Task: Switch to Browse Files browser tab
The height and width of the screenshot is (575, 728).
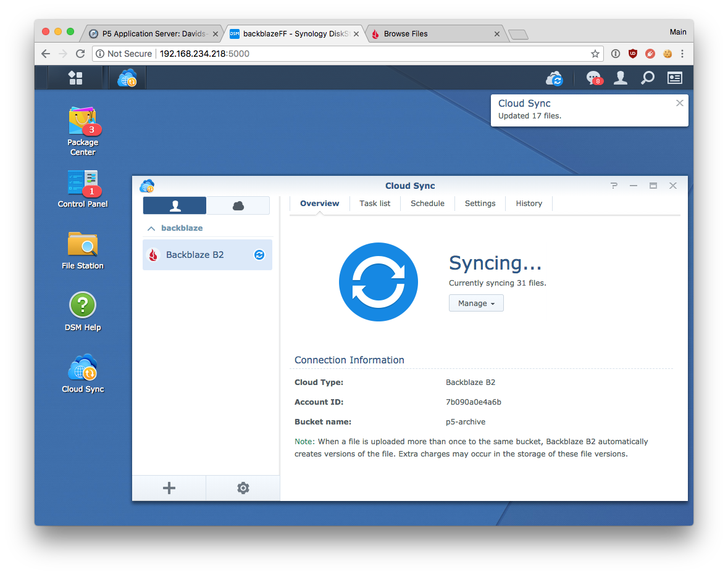Action: tap(434, 34)
